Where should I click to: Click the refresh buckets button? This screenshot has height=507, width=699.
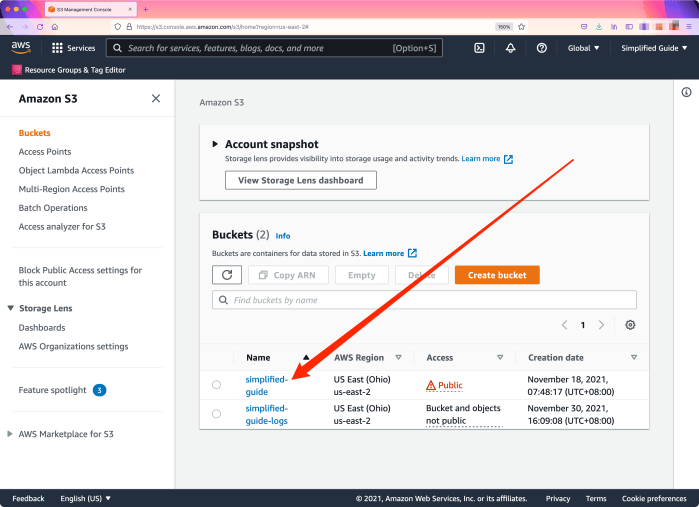[227, 275]
